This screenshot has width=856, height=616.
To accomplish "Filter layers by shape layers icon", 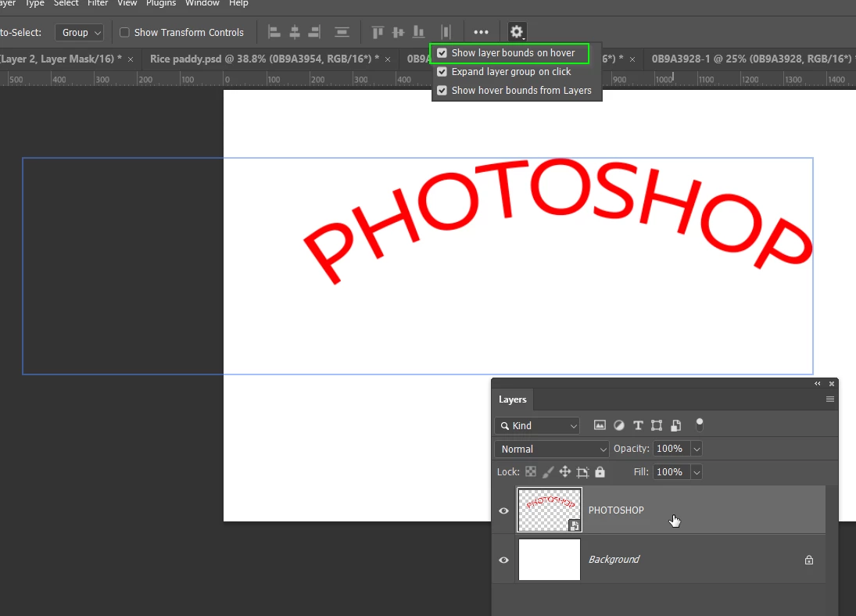I will (657, 425).
